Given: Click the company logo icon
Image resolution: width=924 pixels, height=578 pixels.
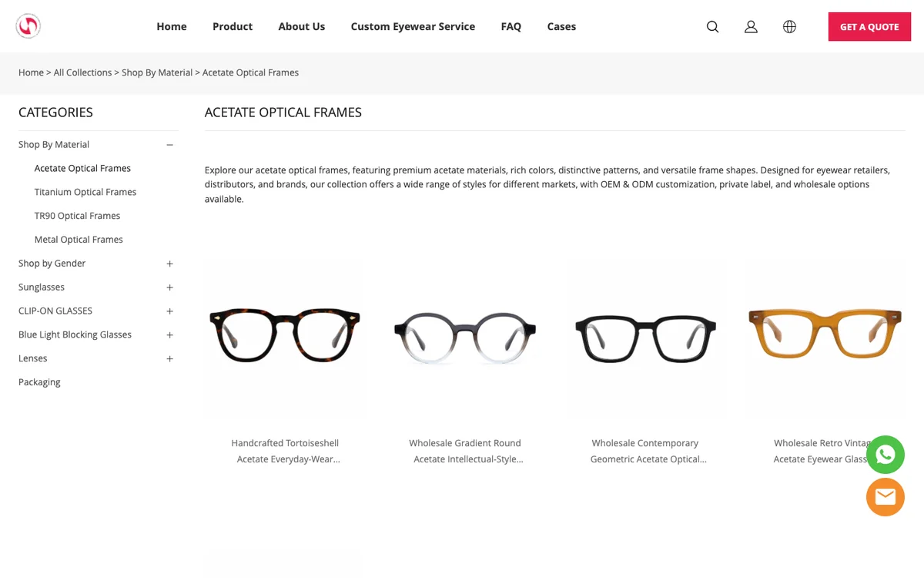Looking at the screenshot, I should (28, 26).
